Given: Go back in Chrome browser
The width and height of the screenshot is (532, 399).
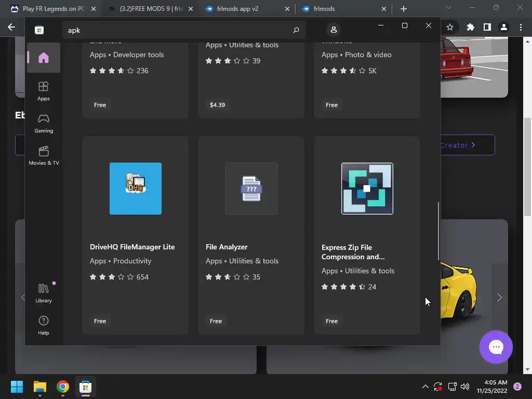Looking at the screenshot, I should [11, 27].
